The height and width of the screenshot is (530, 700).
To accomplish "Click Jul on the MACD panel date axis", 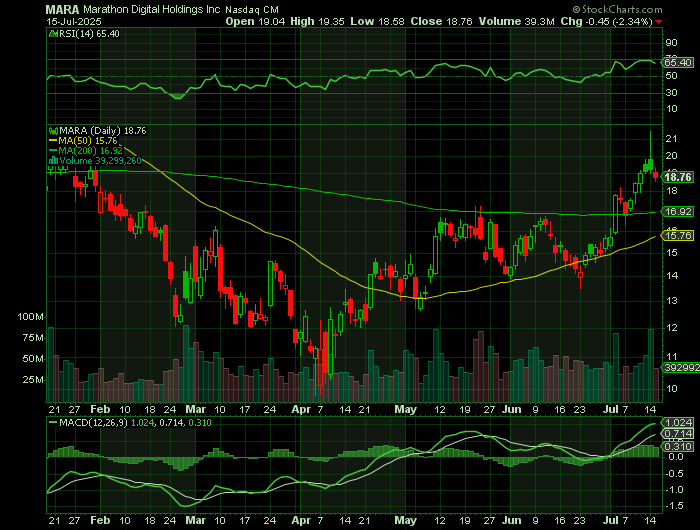I will tap(610, 520).
